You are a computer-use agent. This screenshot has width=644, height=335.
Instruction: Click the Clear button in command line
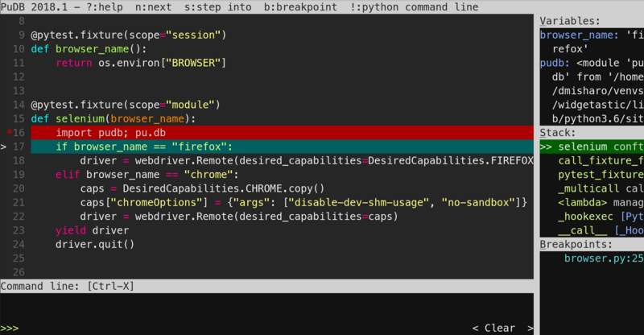point(502,328)
